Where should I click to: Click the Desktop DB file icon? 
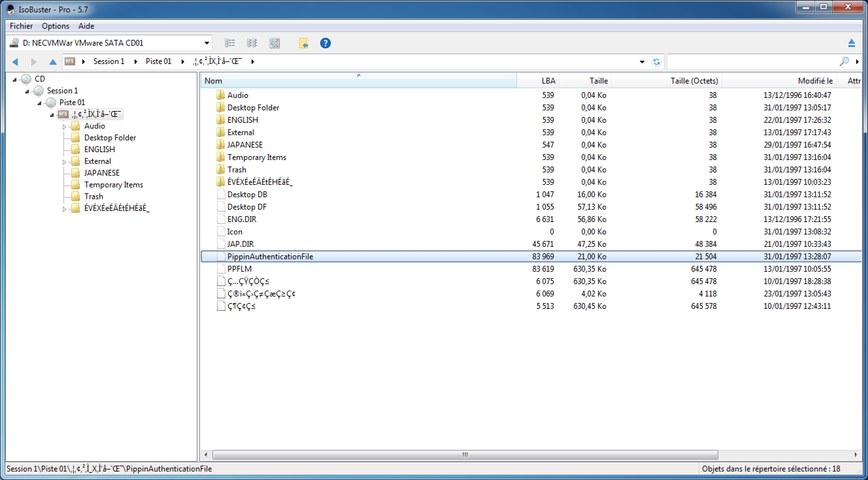point(221,195)
